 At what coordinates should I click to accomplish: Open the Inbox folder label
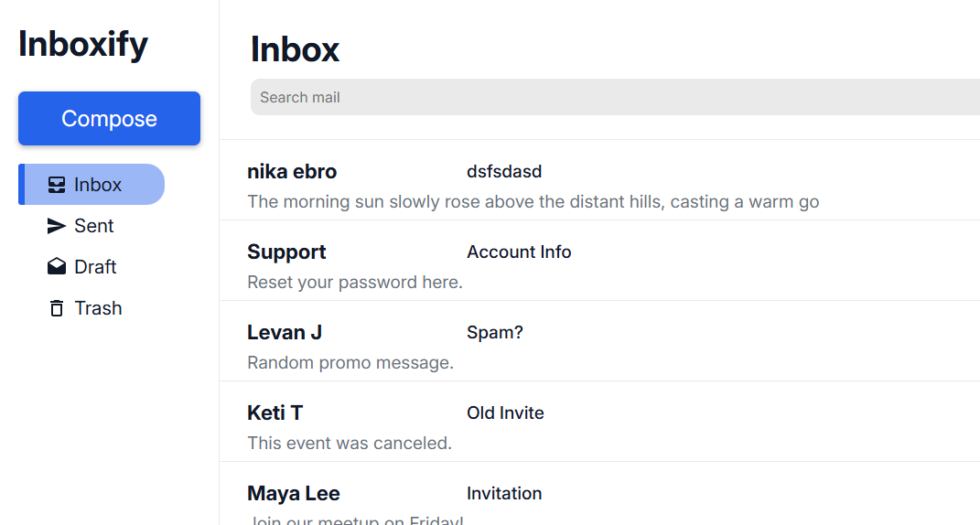pyautogui.click(x=98, y=185)
